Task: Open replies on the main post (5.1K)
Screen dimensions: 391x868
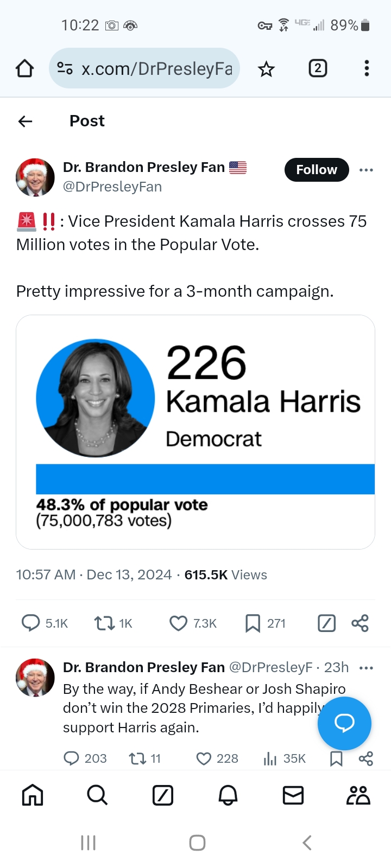Action: tap(31, 623)
